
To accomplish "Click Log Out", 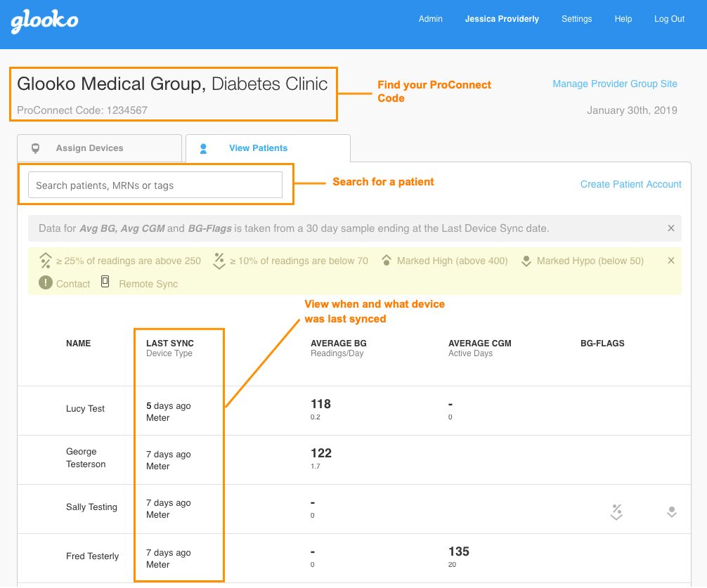I will point(669,19).
